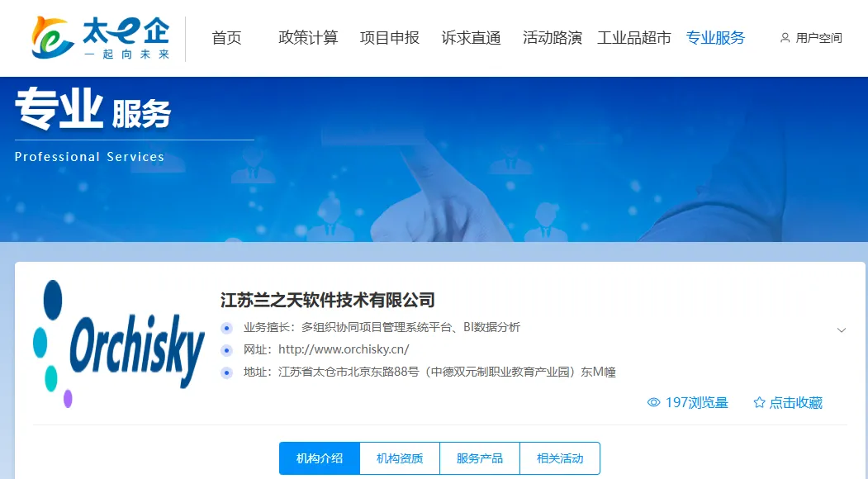Viewport: 868px width, 479px height.
Task: Click the 太e企 site logo
Action: tap(101, 38)
